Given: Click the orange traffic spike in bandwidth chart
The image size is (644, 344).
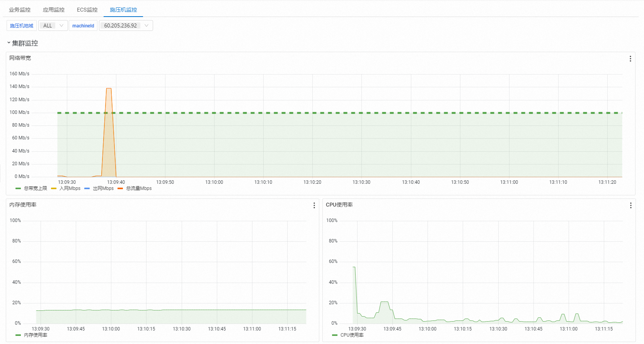Looking at the screenshot, I should click(x=109, y=131).
